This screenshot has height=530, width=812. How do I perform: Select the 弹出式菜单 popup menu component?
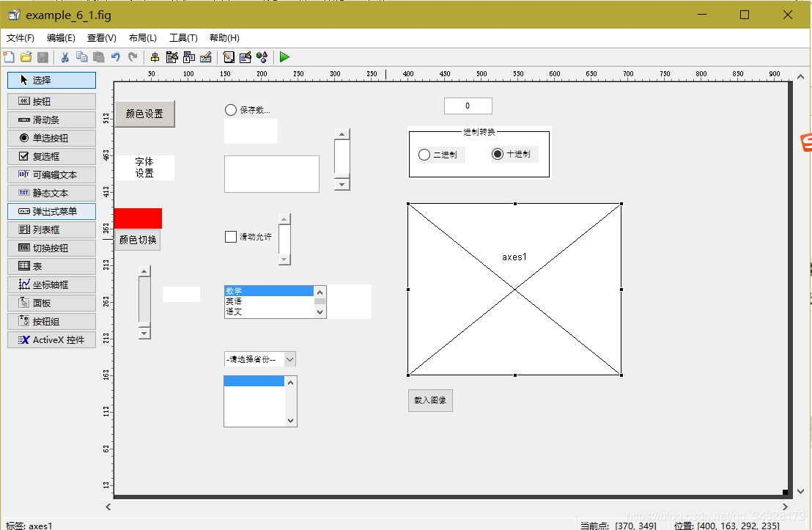(x=52, y=211)
